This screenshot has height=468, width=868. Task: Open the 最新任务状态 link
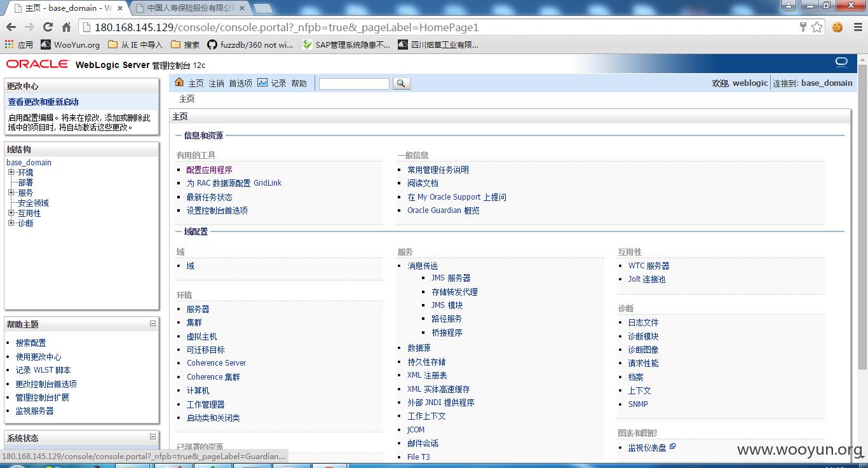click(x=209, y=197)
